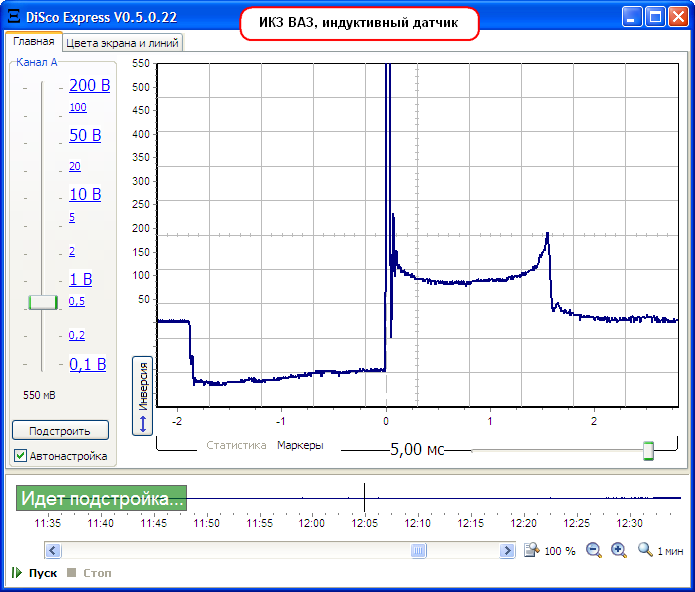This screenshot has width=695, height=592.
Task: Select the 200 В voltage range
Action: tap(89, 86)
